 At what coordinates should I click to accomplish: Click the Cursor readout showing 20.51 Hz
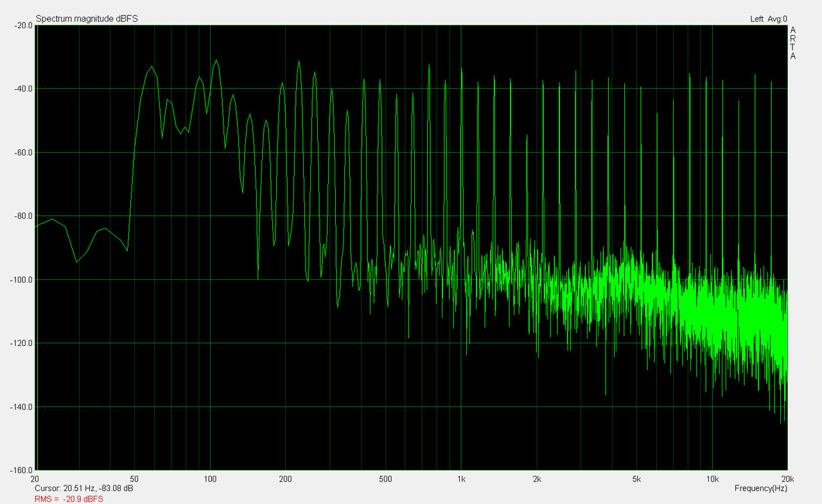pos(84,489)
